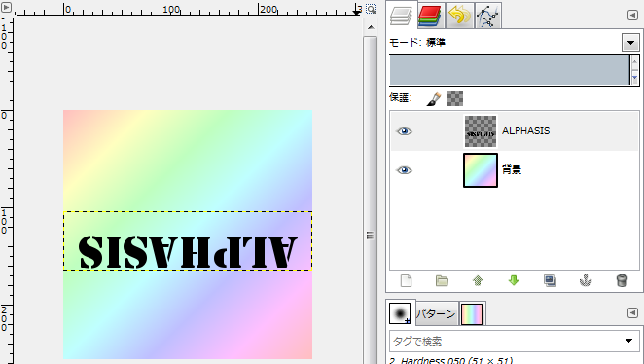Viewport: 644px width, 364px height.
Task: Switch to the Layers tab
Action: click(x=402, y=16)
